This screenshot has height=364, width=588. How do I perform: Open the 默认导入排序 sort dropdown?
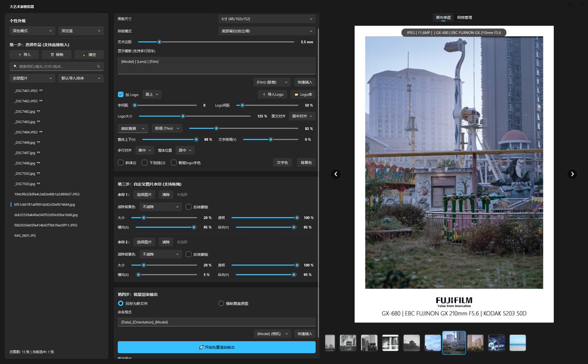pos(81,78)
